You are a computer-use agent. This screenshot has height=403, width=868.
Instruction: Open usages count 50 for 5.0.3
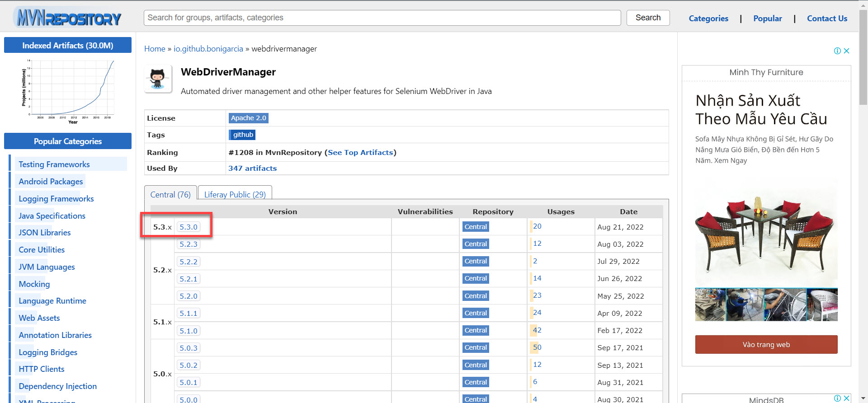click(x=537, y=347)
